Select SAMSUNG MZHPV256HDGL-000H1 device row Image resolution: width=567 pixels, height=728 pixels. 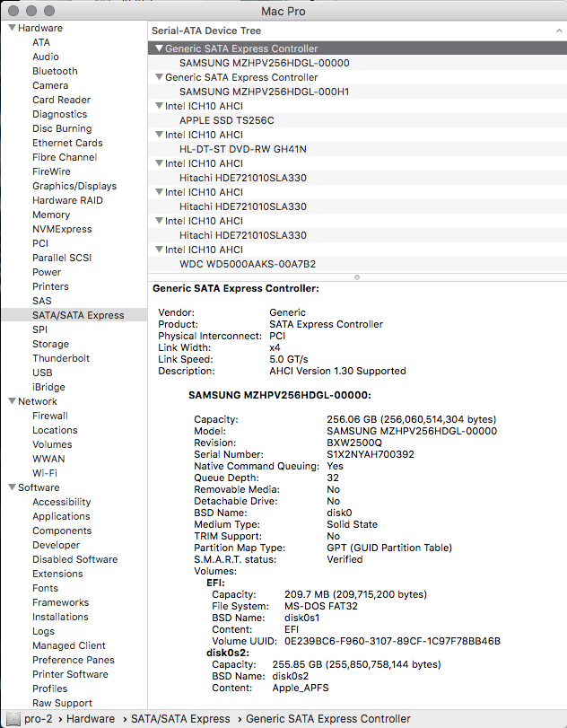click(357, 92)
